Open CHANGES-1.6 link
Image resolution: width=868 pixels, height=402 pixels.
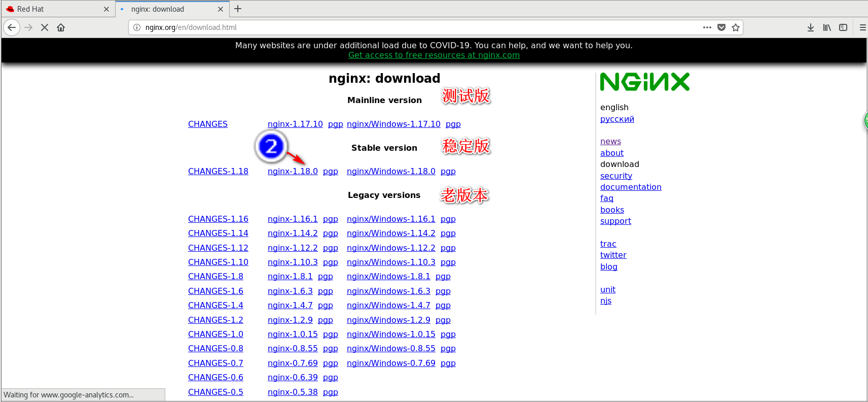[215, 291]
